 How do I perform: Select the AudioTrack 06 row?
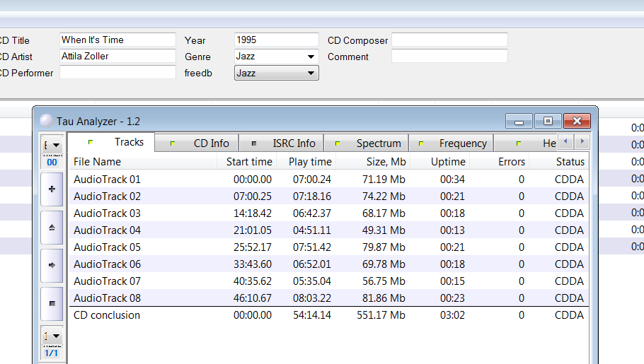pos(329,264)
